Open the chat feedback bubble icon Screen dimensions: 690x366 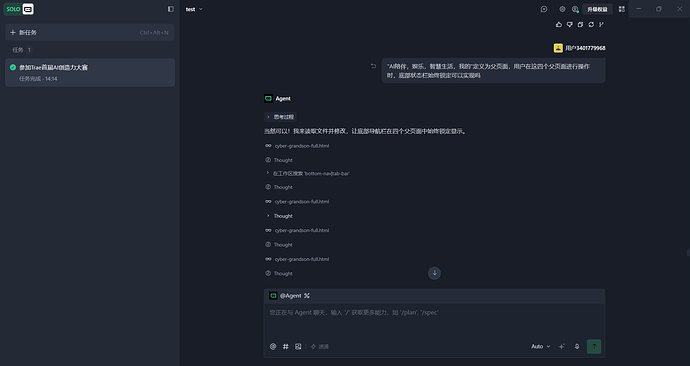pyautogui.click(x=544, y=9)
